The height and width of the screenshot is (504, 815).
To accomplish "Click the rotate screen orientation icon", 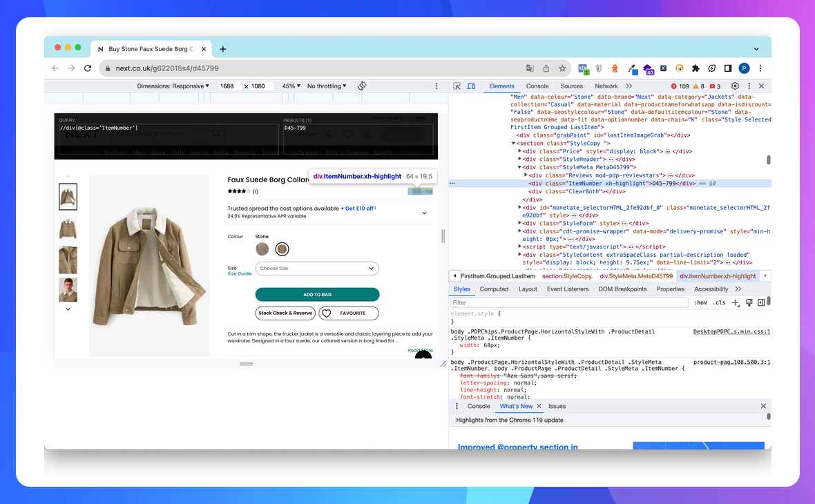I will click(x=362, y=86).
